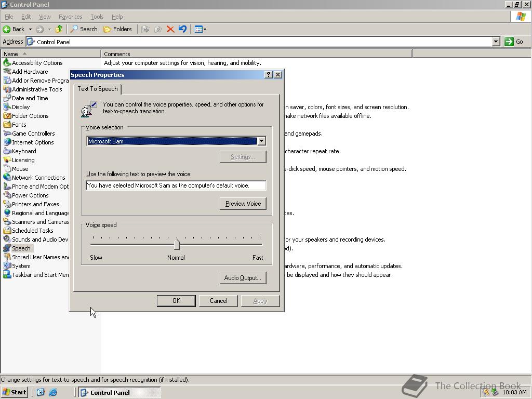Screen dimensions: 532x399
Task: Select the Text To Speech tab
Action: click(98, 89)
